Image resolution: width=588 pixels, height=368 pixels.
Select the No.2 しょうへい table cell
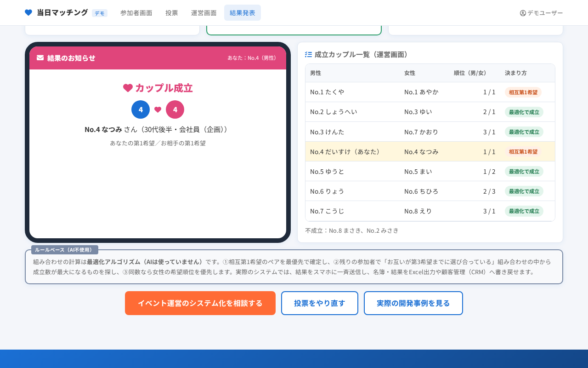tap(352, 112)
